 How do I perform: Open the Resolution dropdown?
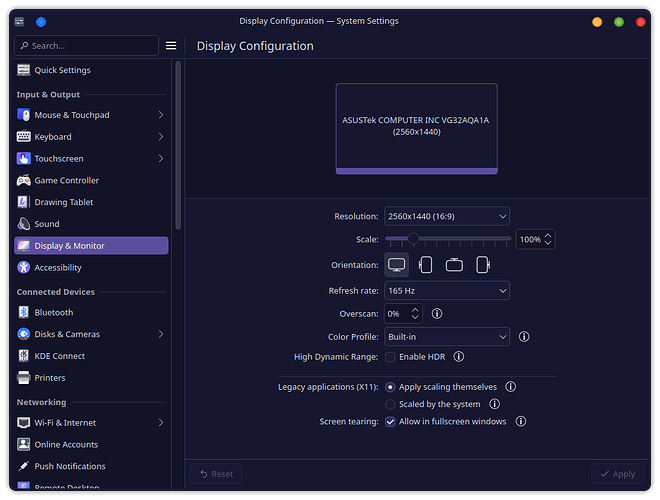point(447,216)
